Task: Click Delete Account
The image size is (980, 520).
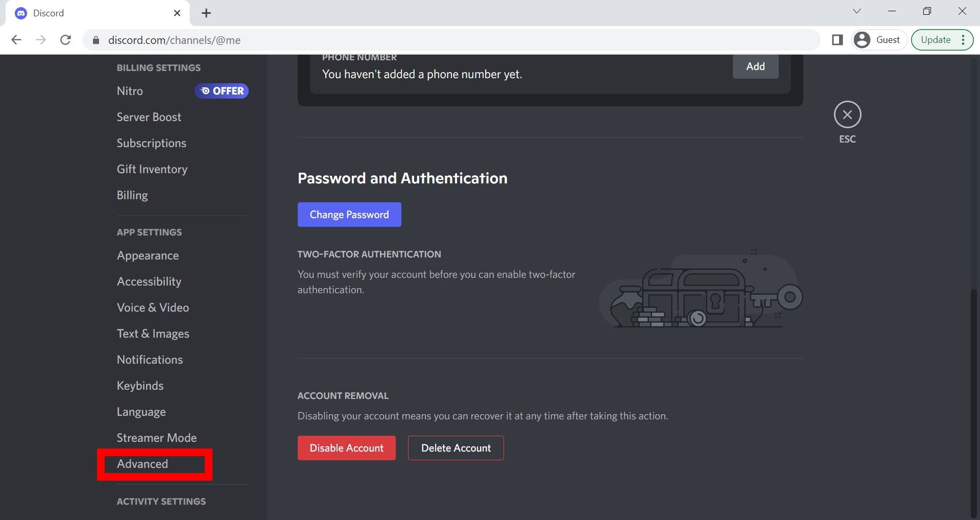Action: [x=456, y=447]
